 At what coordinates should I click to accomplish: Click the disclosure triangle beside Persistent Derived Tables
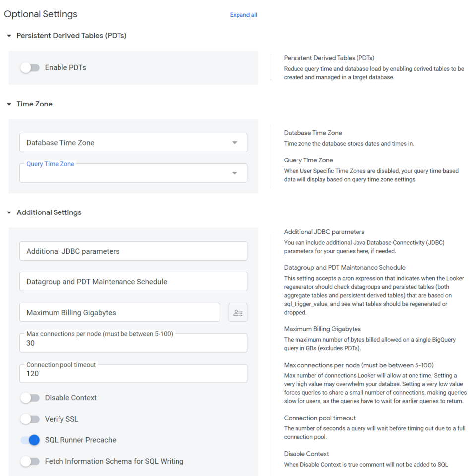click(x=8, y=35)
